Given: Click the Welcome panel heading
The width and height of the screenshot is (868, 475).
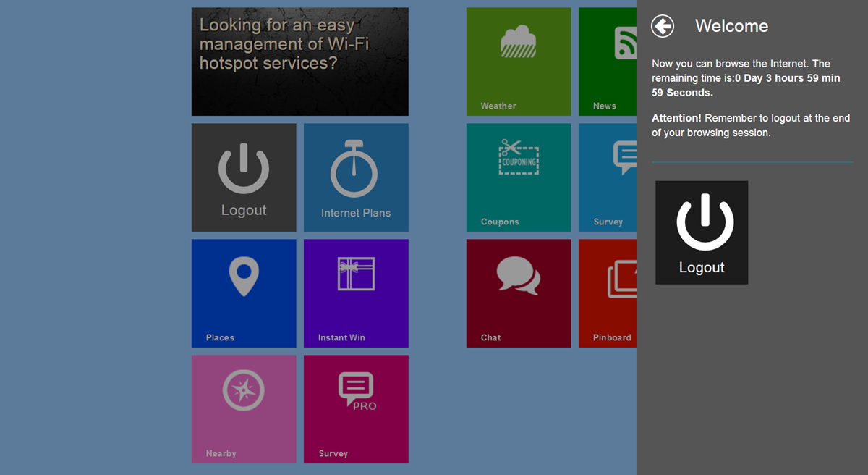Looking at the screenshot, I should [731, 26].
